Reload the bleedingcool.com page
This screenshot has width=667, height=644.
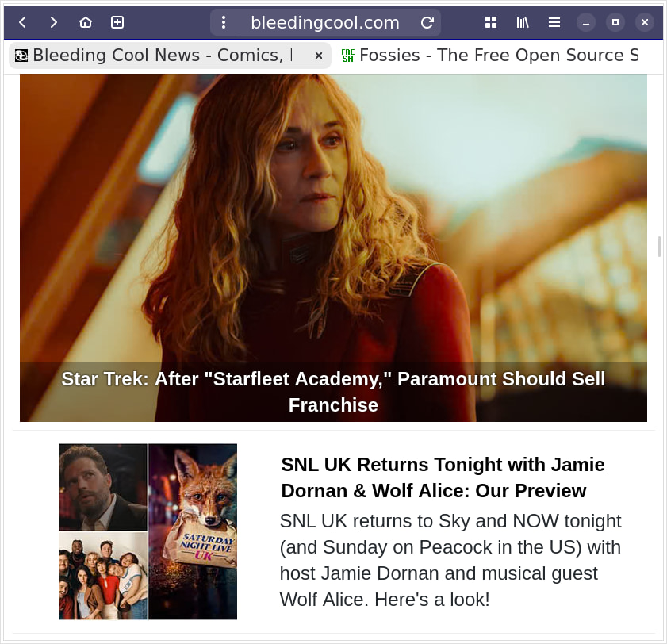(x=427, y=23)
